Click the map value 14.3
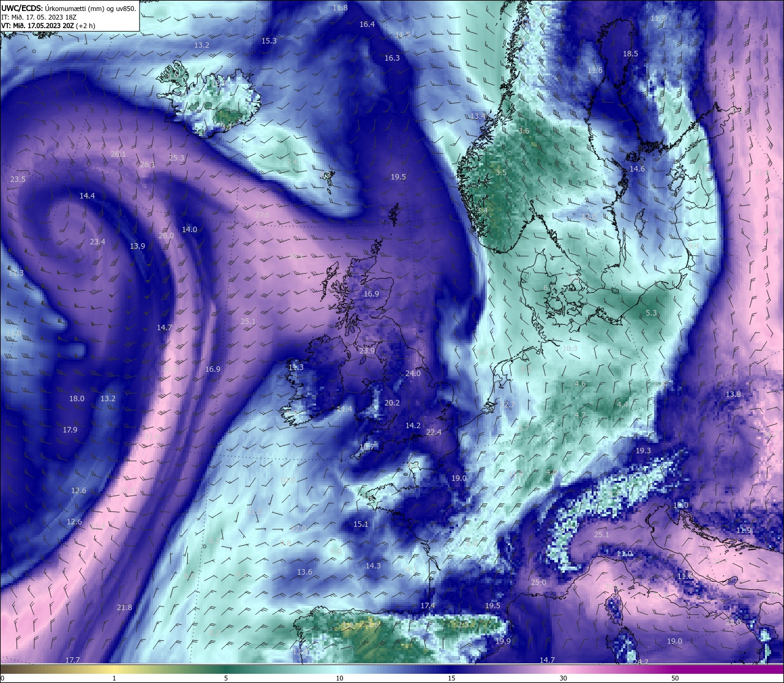Screen dimensions: 784x683 point(373,566)
